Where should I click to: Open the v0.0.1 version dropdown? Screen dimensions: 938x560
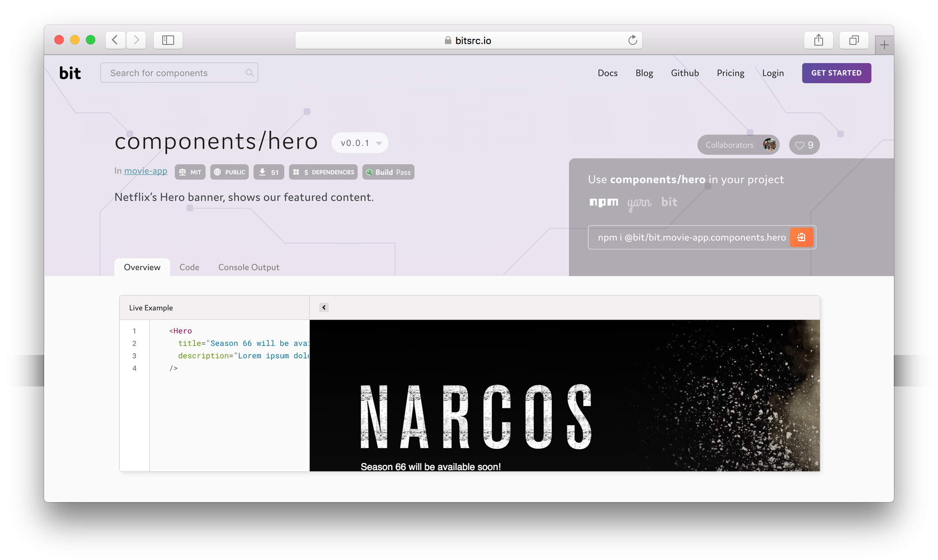click(359, 142)
